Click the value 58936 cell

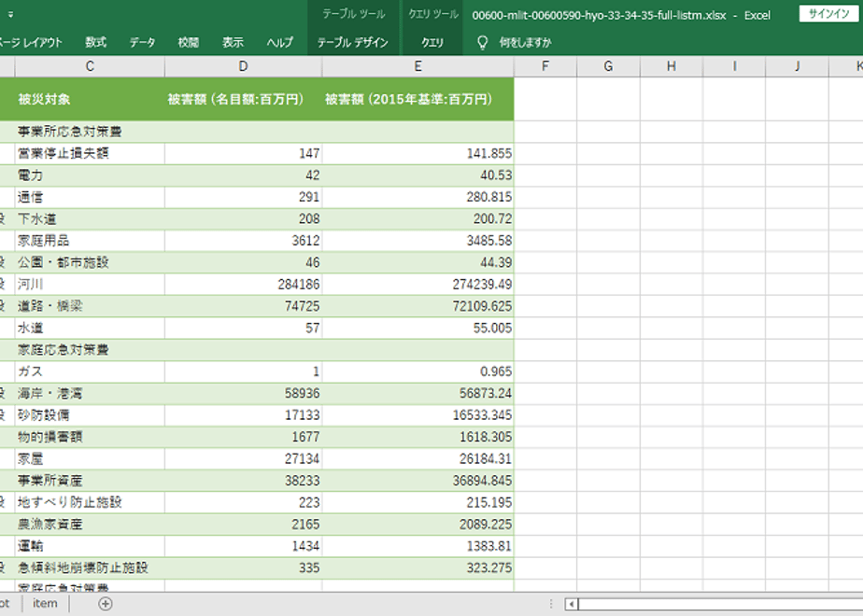[x=243, y=394]
